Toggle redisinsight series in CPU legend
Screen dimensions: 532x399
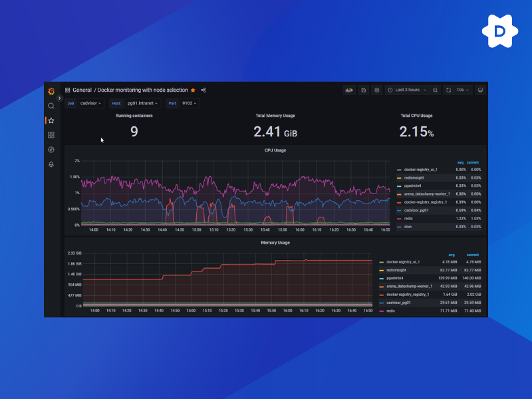tap(414, 178)
